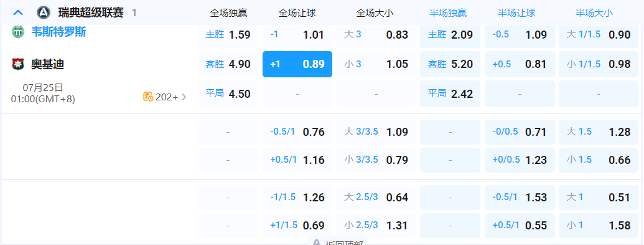Screen dimensions: 644x245
Task: Pick handicap -1/1.5 at 1.26
Action: click(x=297, y=198)
